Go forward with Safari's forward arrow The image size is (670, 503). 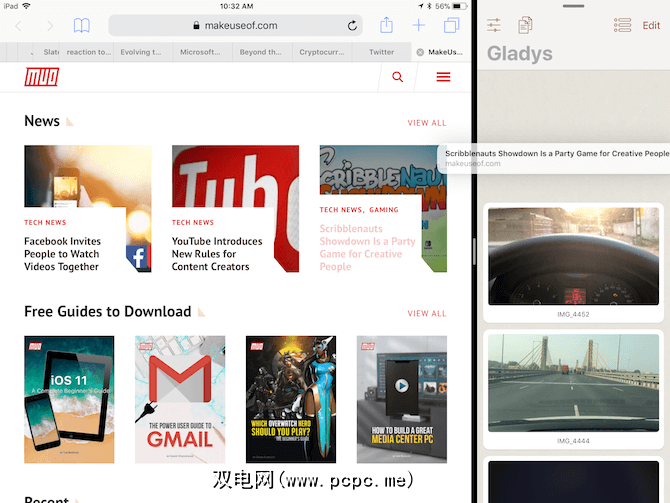pyautogui.click(x=50, y=26)
